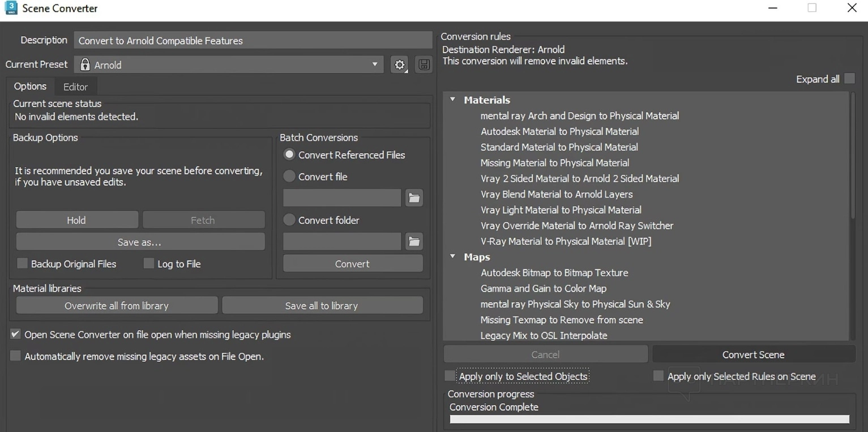Open preset settings gear icon
The width and height of the screenshot is (868, 432).
(400, 65)
